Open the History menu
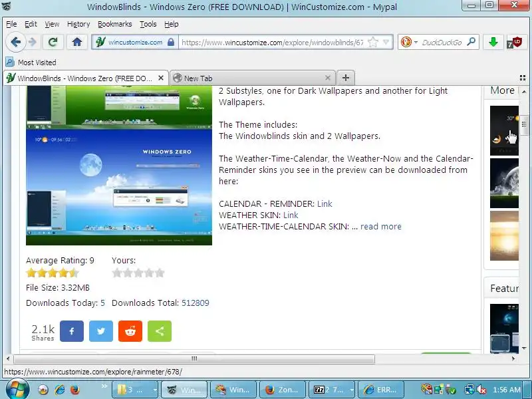This screenshot has height=399, width=532. point(78,24)
